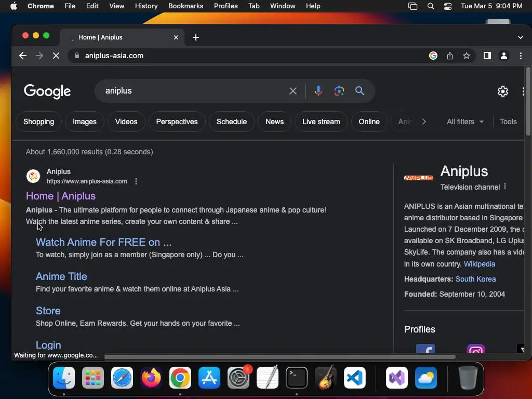This screenshot has height=399, width=532.
Task: Click the Google logo
Action: (x=47, y=91)
